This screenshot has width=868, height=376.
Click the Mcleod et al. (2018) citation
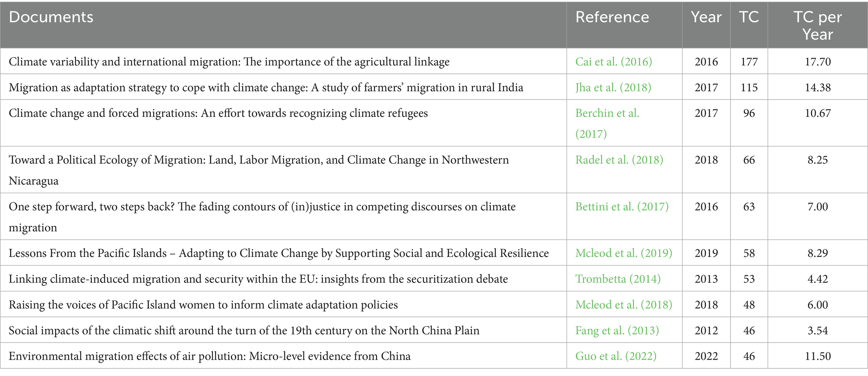(623, 305)
